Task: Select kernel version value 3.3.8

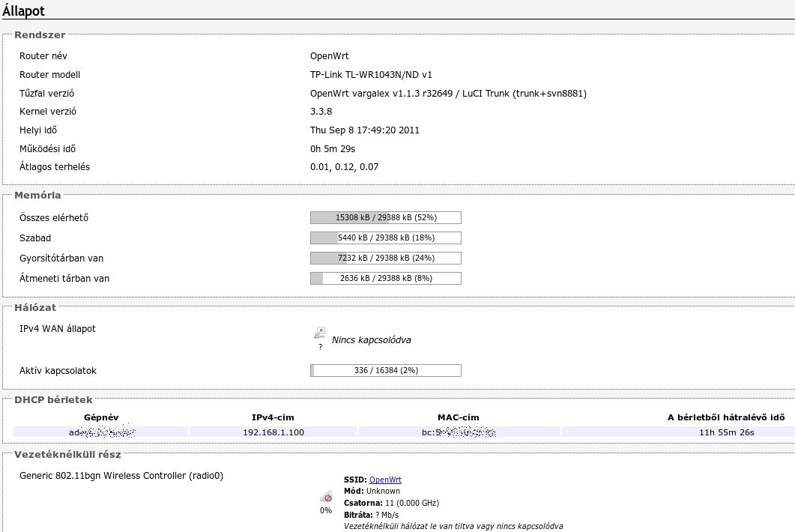Action: point(321,112)
